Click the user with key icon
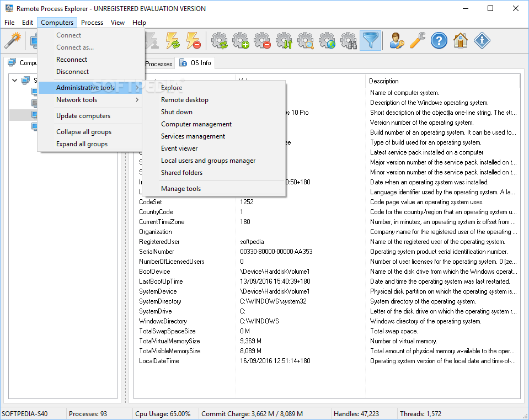Screen dimensions: 529x420 [x=396, y=40]
